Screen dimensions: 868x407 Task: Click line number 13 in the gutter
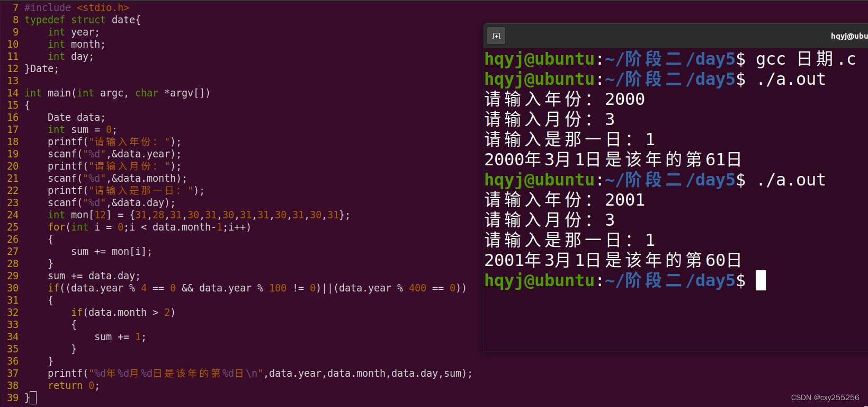point(13,81)
